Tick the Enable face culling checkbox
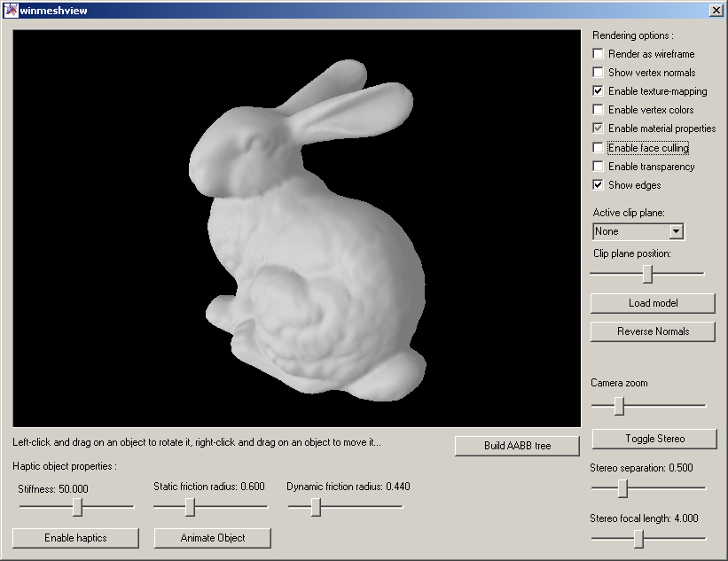 click(599, 148)
